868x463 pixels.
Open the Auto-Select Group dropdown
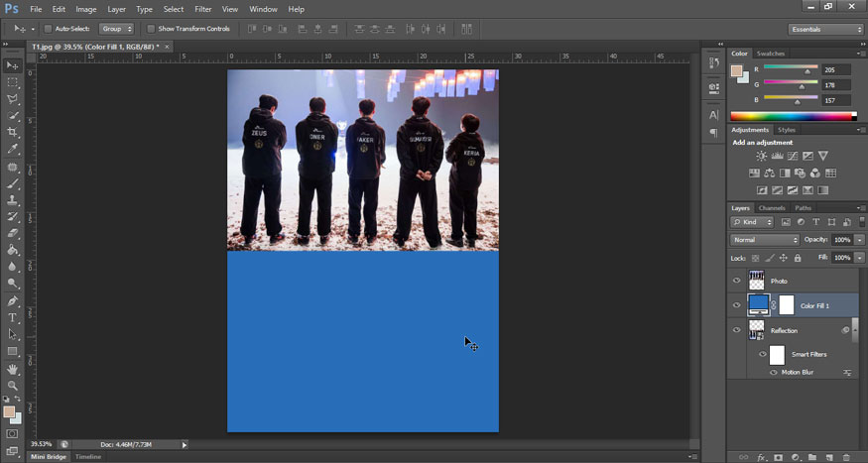coord(115,29)
